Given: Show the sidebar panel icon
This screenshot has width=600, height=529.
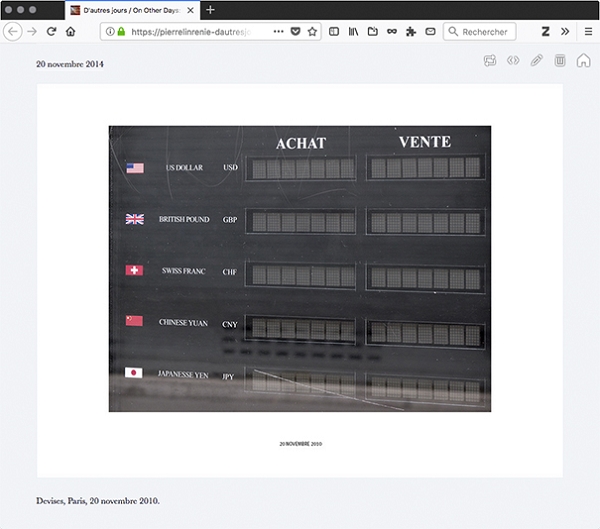Looking at the screenshot, I should click(334, 32).
